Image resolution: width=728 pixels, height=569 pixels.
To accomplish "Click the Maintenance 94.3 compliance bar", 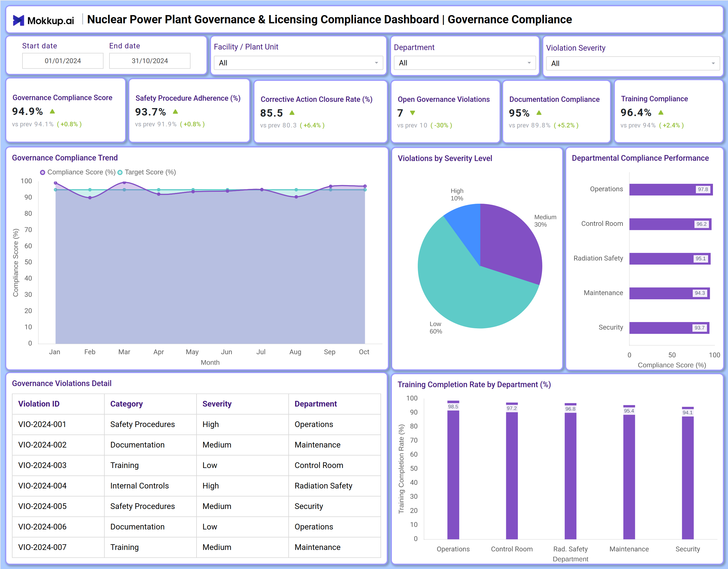I will click(670, 293).
